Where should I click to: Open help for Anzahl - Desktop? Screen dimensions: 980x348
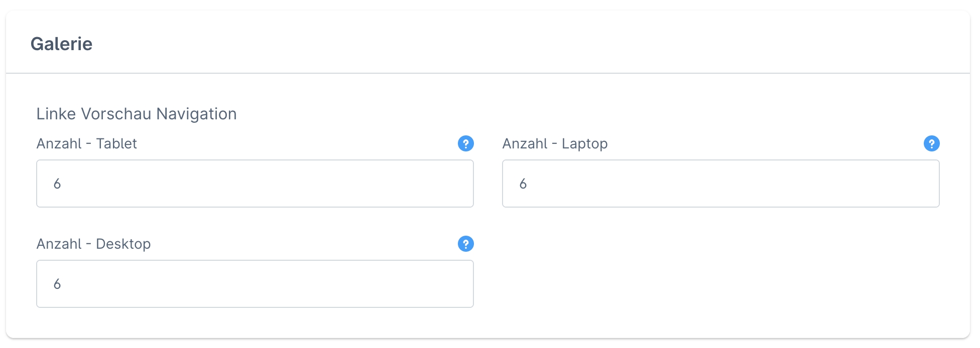pos(465,244)
